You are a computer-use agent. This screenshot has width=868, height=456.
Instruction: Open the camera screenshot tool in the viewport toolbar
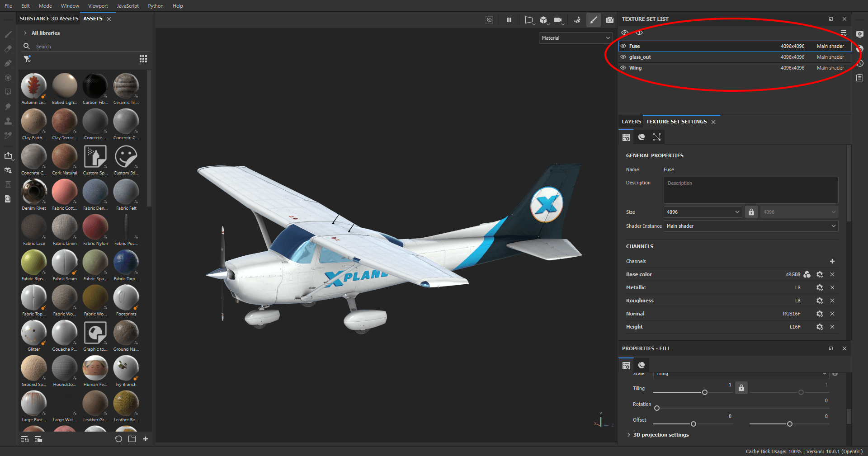pos(609,20)
